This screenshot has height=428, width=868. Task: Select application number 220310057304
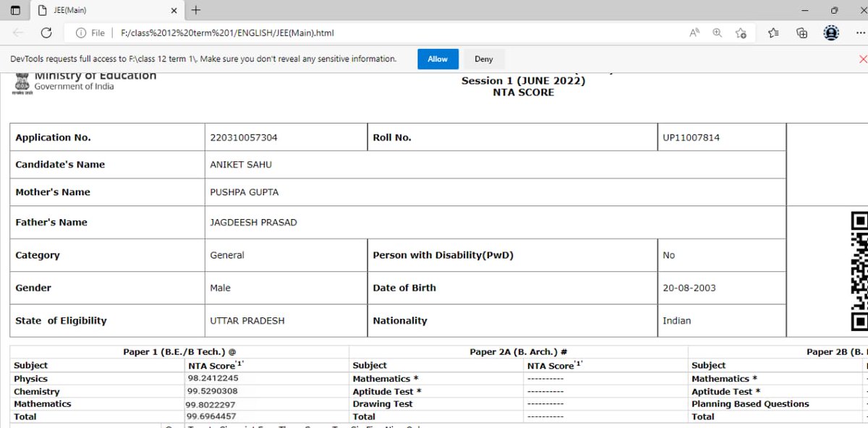(x=244, y=137)
